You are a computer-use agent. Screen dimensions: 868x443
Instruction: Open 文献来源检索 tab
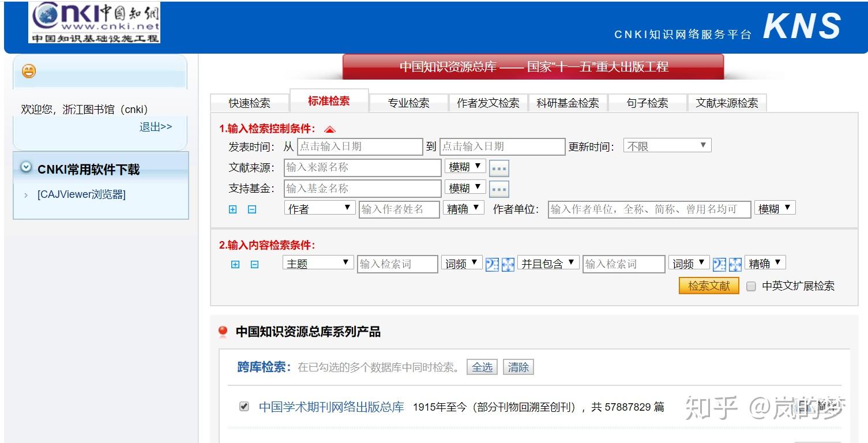(x=727, y=103)
